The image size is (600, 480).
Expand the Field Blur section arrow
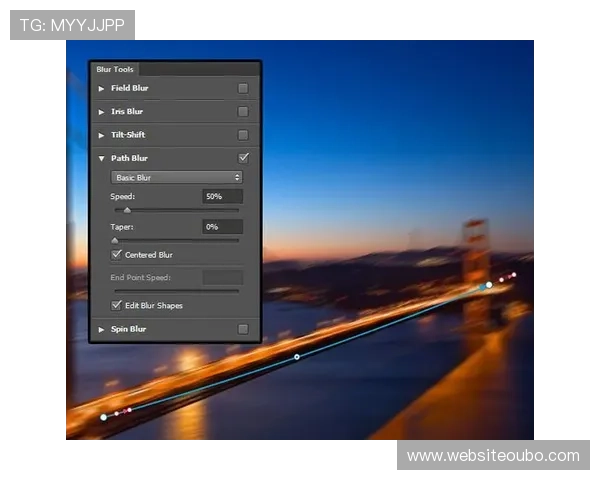point(101,88)
